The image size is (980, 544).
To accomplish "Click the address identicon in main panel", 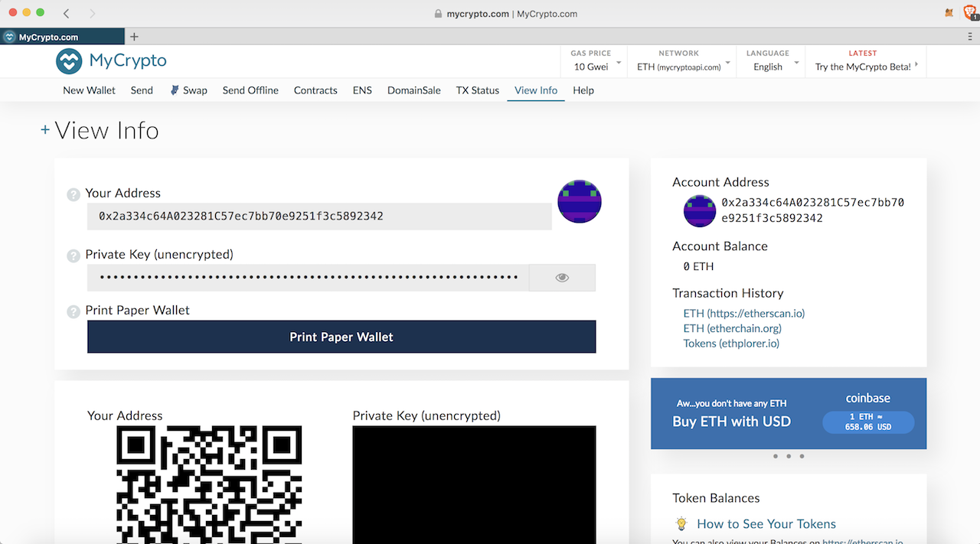I will (579, 202).
